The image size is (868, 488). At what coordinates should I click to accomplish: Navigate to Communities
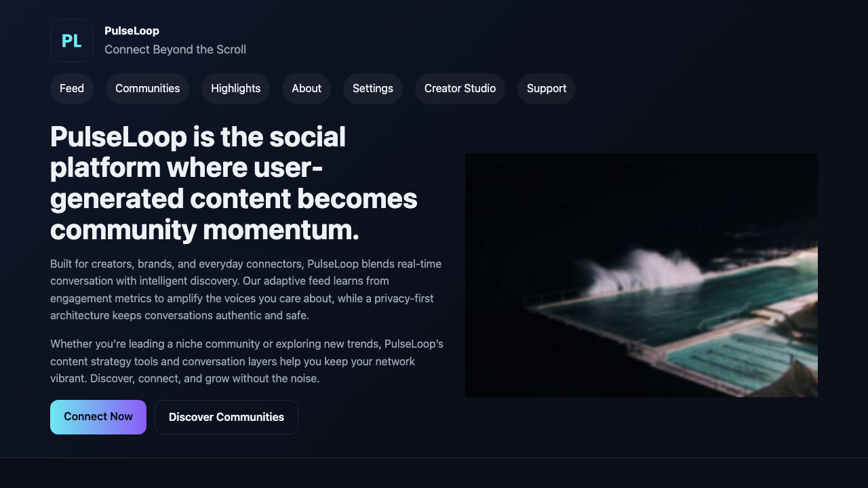pos(147,88)
